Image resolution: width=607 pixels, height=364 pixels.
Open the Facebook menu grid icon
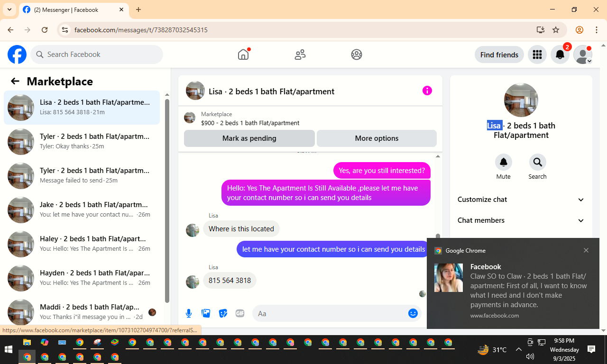(x=537, y=55)
